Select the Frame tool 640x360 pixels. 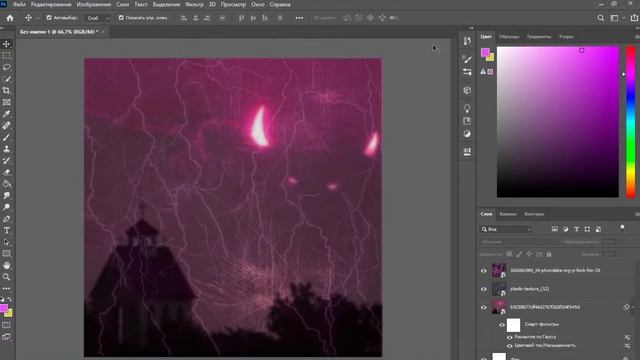pos(7,102)
